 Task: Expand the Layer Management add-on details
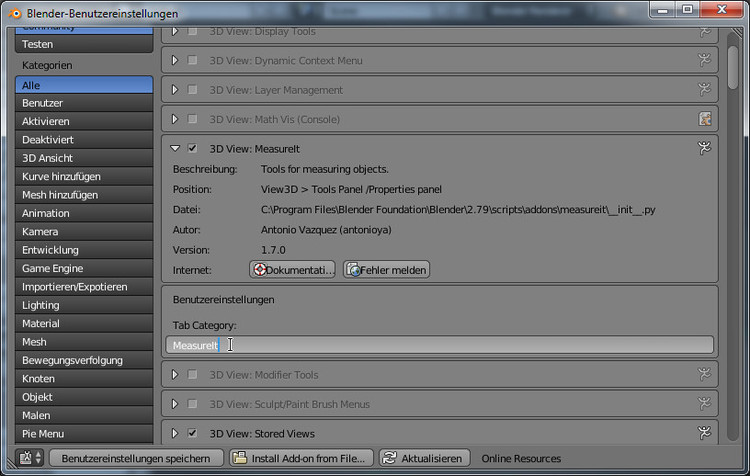175,89
